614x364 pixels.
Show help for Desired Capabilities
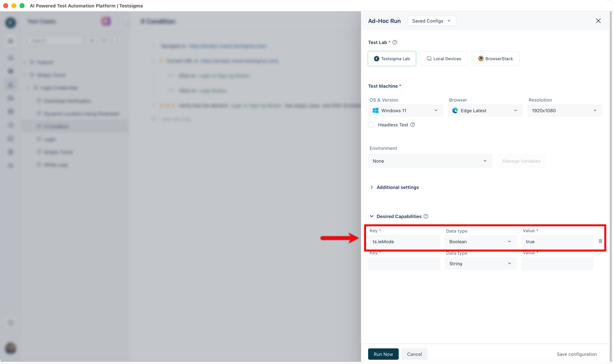[x=426, y=216]
